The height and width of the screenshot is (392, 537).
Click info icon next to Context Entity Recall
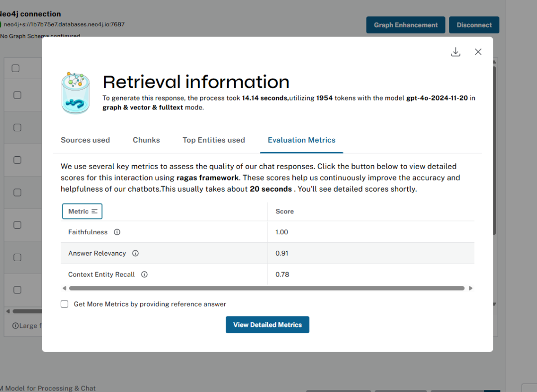click(145, 275)
